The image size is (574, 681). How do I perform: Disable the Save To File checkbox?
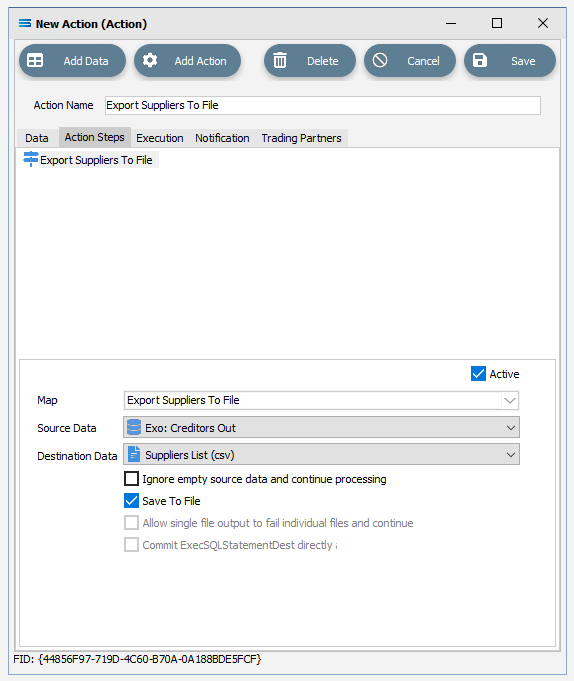pyautogui.click(x=132, y=501)
